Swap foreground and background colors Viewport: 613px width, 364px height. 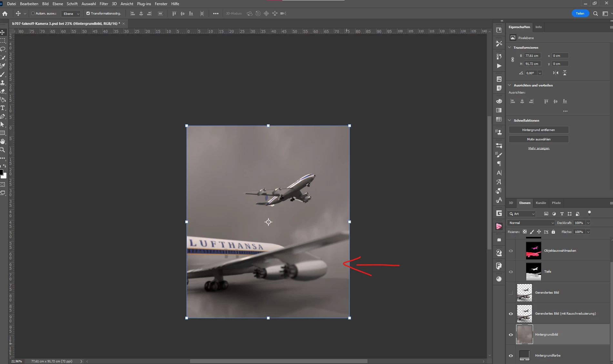pyautogui.click(x=5, y=166)
